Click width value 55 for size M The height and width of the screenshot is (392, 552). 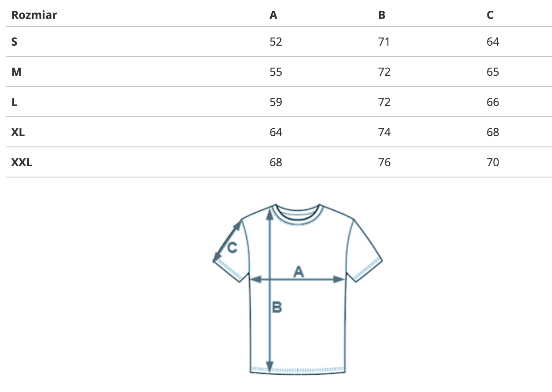tap(276, 72)
